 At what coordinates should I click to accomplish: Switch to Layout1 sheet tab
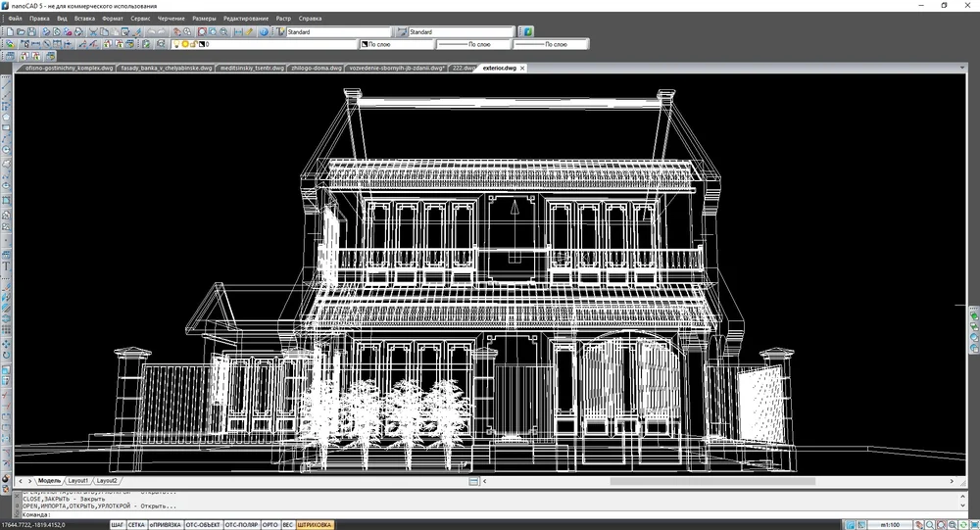click(x=78, y=481)
